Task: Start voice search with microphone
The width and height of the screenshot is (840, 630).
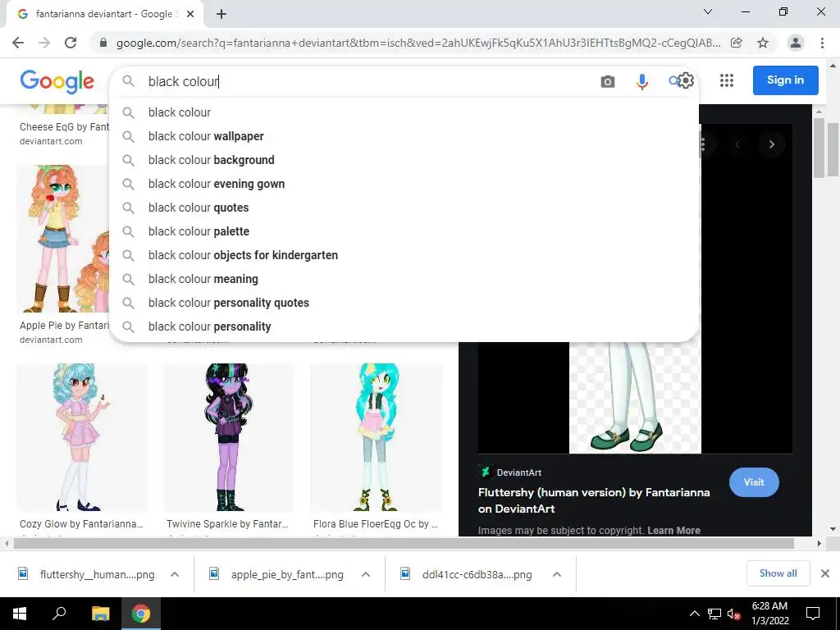Action: click(641, 81)
